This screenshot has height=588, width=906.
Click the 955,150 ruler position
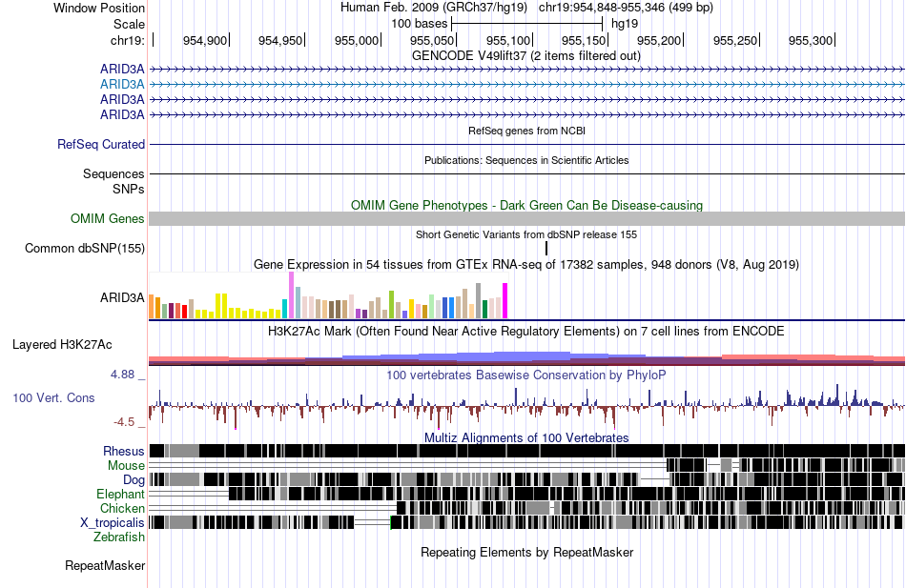click(584, 40)
